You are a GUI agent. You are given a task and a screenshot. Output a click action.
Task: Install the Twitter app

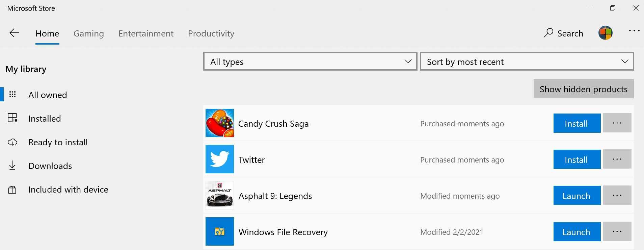pyautogui.click(x=577, y=159)
